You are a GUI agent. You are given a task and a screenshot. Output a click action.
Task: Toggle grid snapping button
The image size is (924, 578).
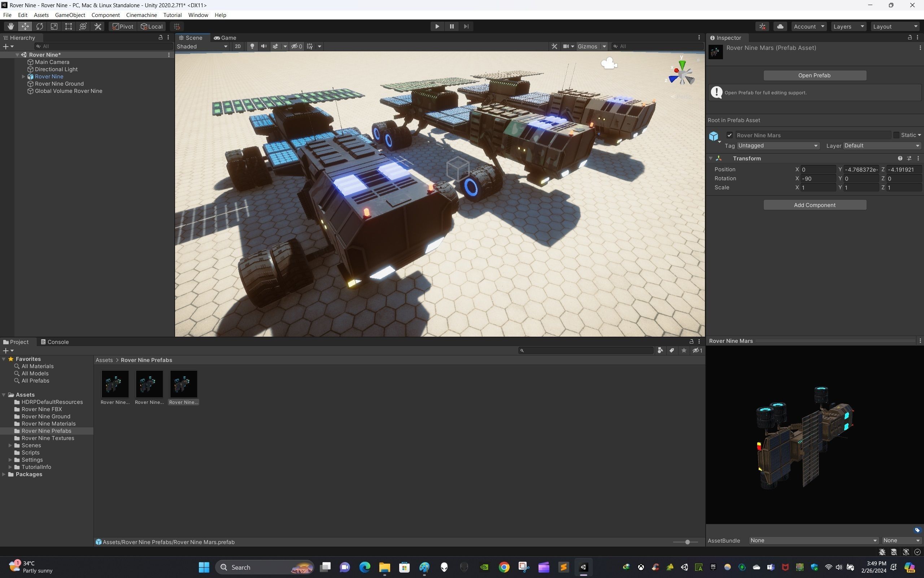177,26
